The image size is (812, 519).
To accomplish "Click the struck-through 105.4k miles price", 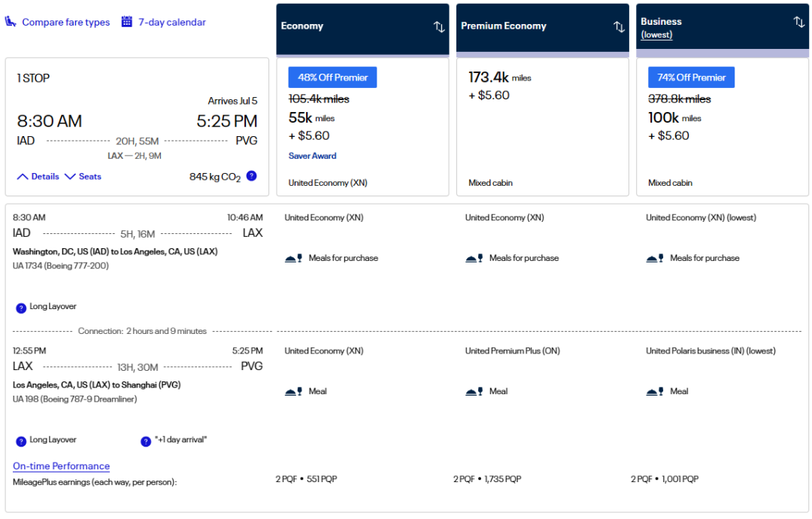I will 319,99.
